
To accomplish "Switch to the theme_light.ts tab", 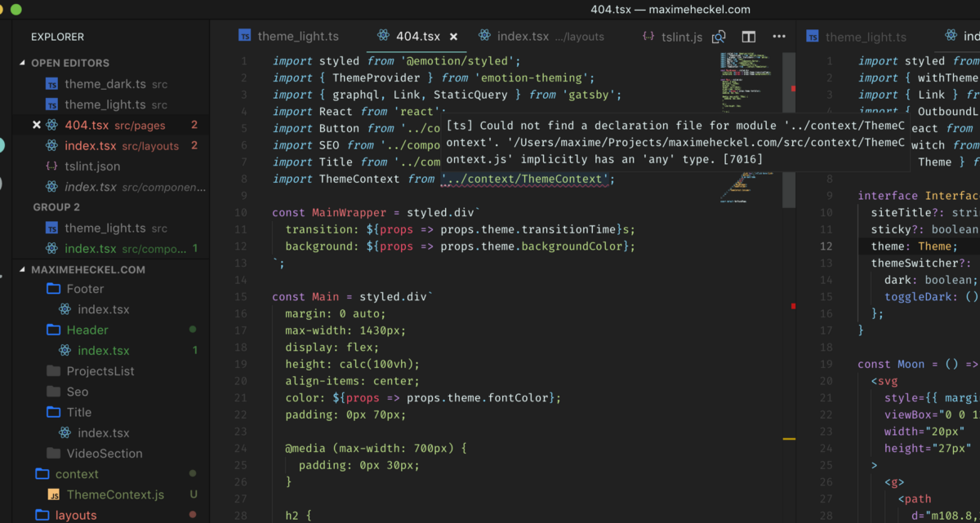I will pyautogui.click(x=298, y=36).
